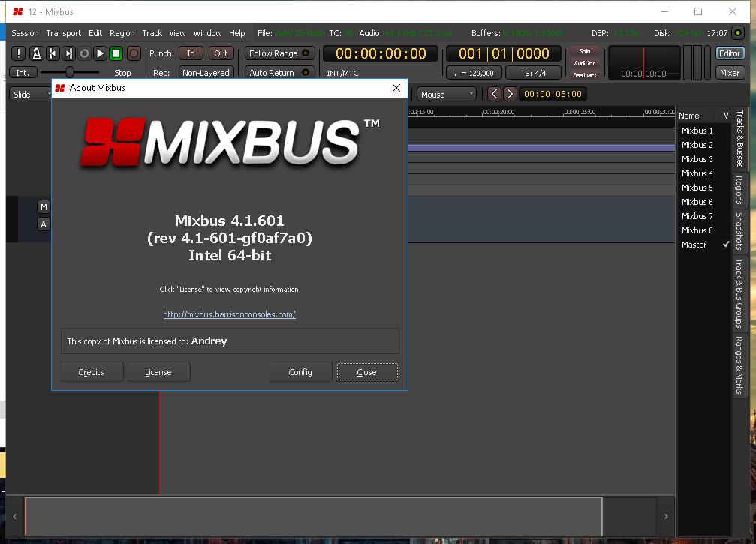Viewport: 756px width, 544px height.
Task: Click nudge backward arrow button
Action: [494, 94]
